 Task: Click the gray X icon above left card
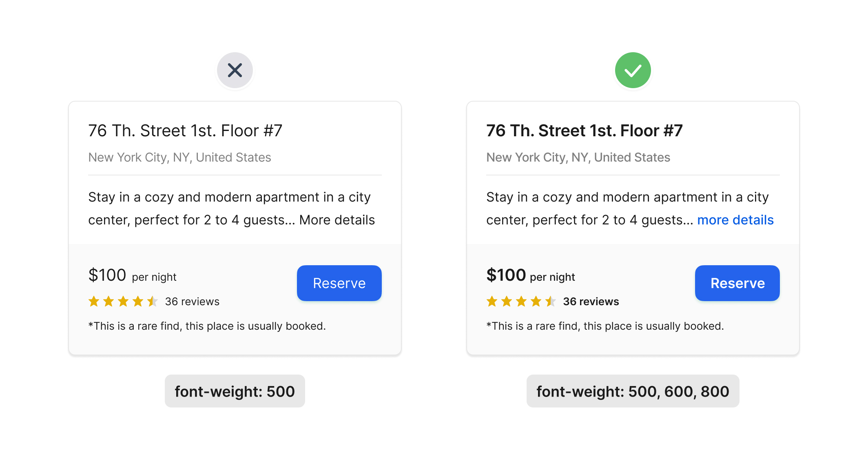(x=235, y=70)
